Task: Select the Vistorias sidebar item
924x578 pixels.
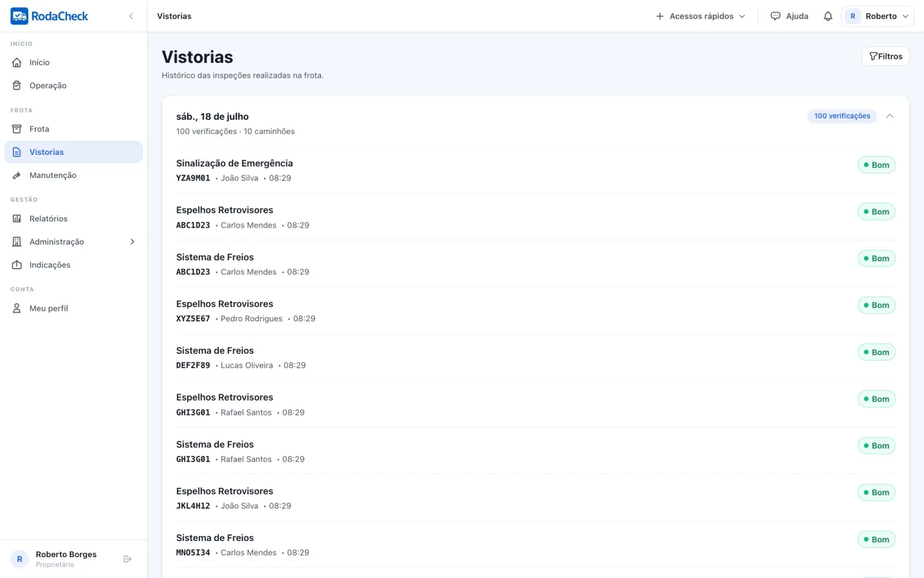Action: [73, 152]
